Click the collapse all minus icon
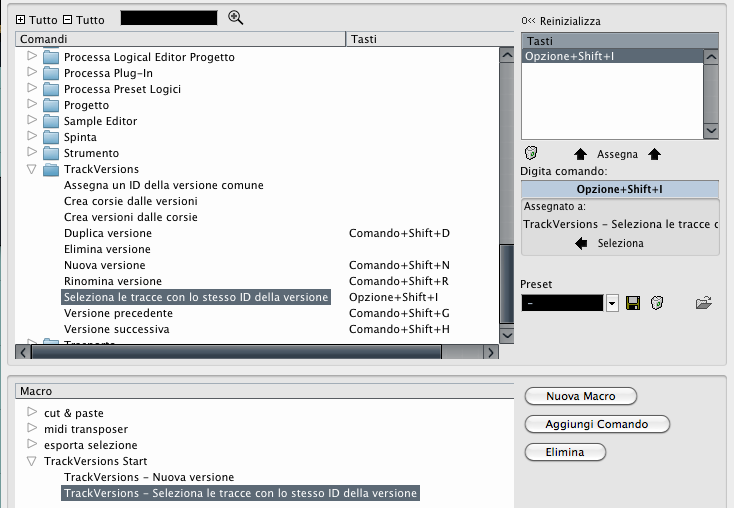 pos(67,20)
